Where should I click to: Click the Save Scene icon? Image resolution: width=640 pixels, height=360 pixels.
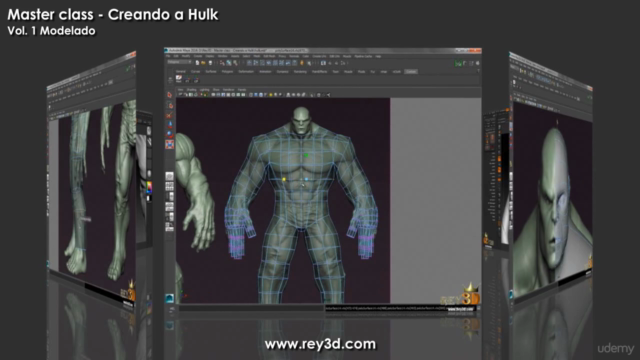[211, 63]
